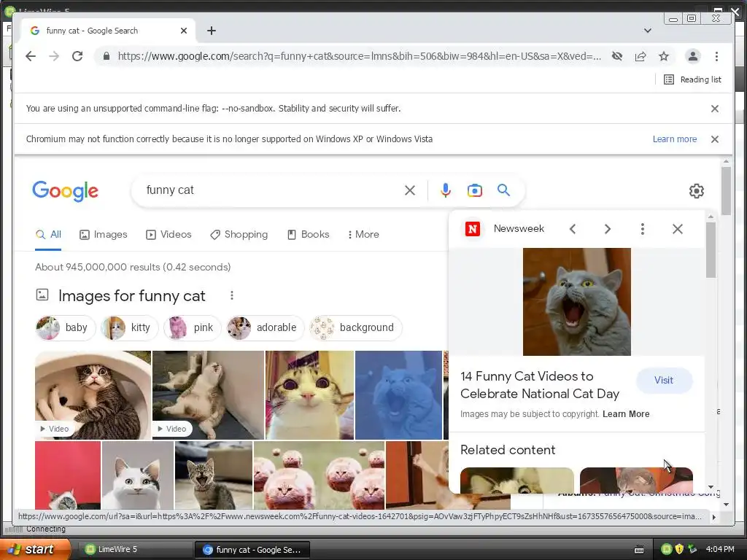Start voice search with microphone icon
This screenshot has width=747, height=560.
[x=446, y=190]
